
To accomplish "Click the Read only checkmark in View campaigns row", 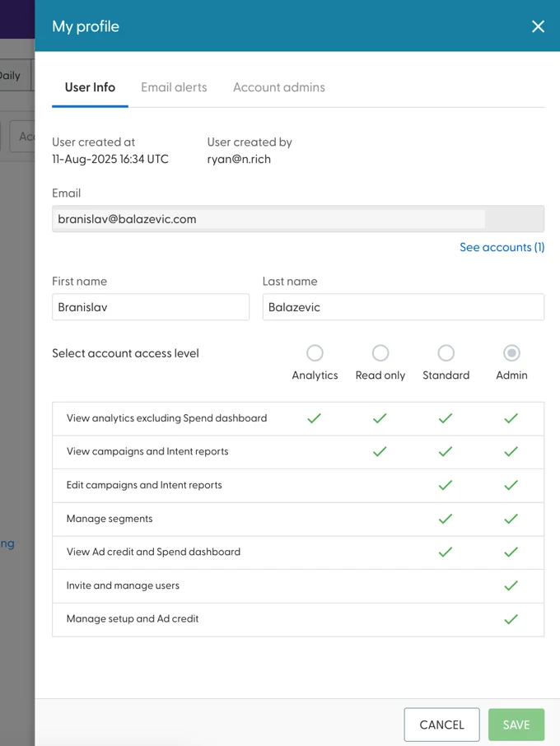I will tap(380, 451).
